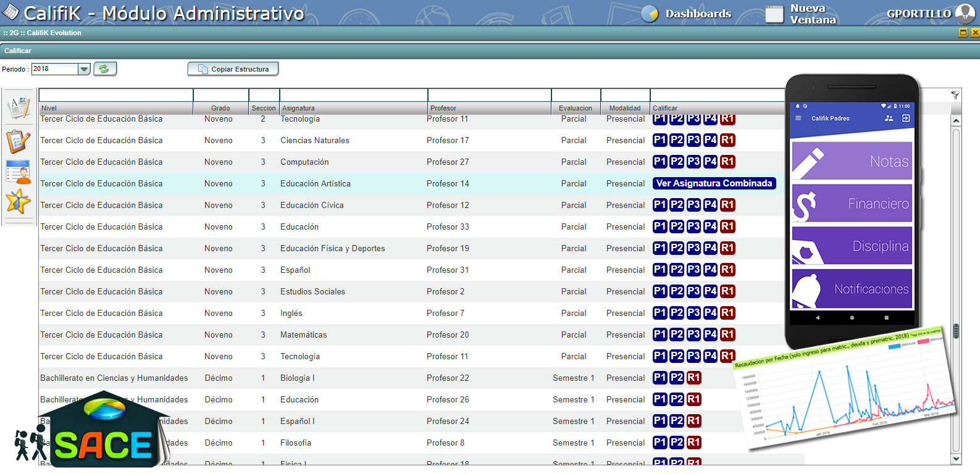Click the Copiar Estructura button

[x=233, y=69]
